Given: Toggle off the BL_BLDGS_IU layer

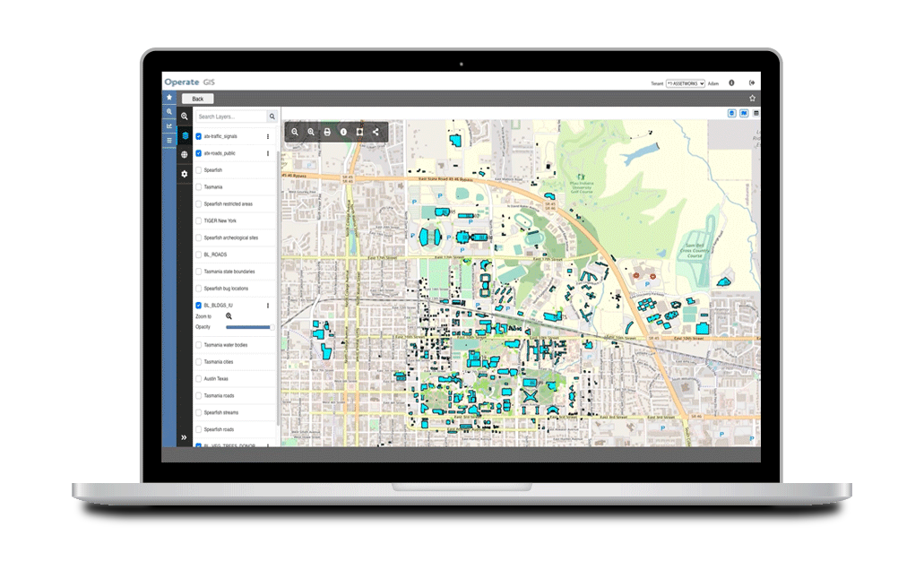Looking at the screenshot, I should pos(199,305).
